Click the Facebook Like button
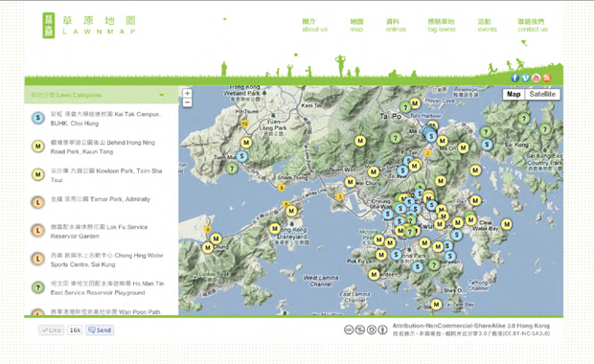 [51, 330]
